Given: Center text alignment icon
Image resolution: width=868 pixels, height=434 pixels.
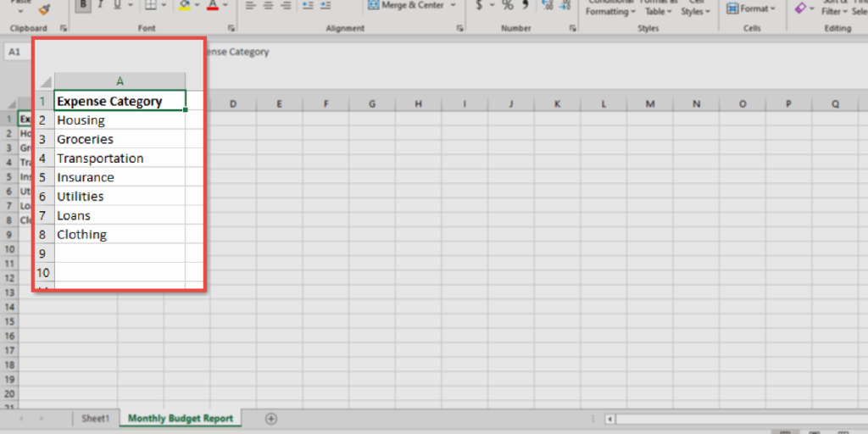Looking at the screenshot, I should (269, 5).
